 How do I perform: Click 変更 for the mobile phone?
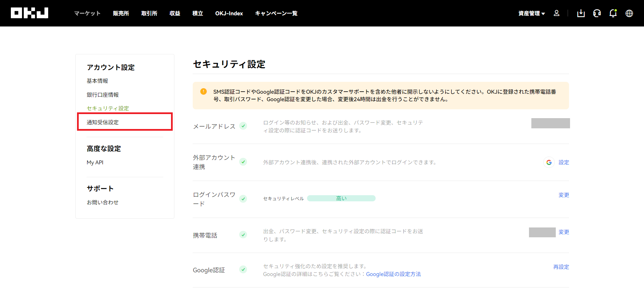coord(564,232)
